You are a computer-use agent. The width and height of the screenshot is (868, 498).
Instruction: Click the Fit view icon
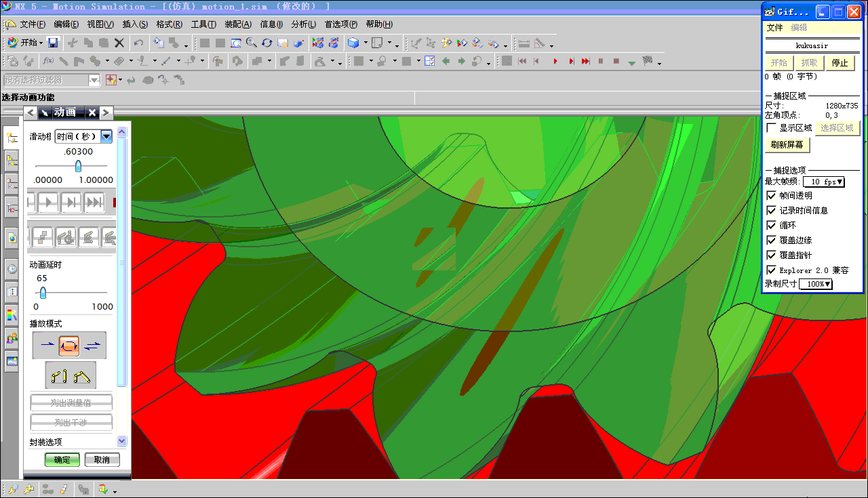coord(236,43)
